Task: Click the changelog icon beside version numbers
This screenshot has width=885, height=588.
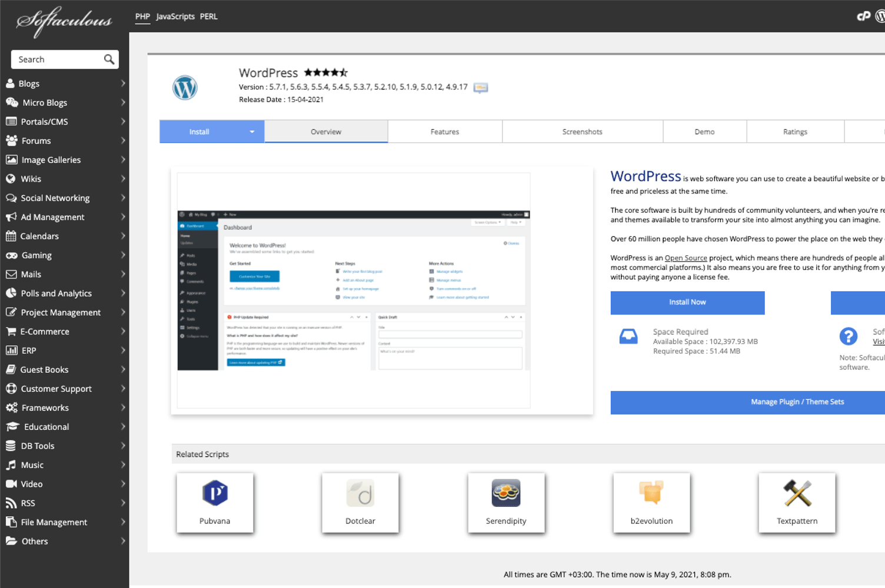Action: [481, 88]
